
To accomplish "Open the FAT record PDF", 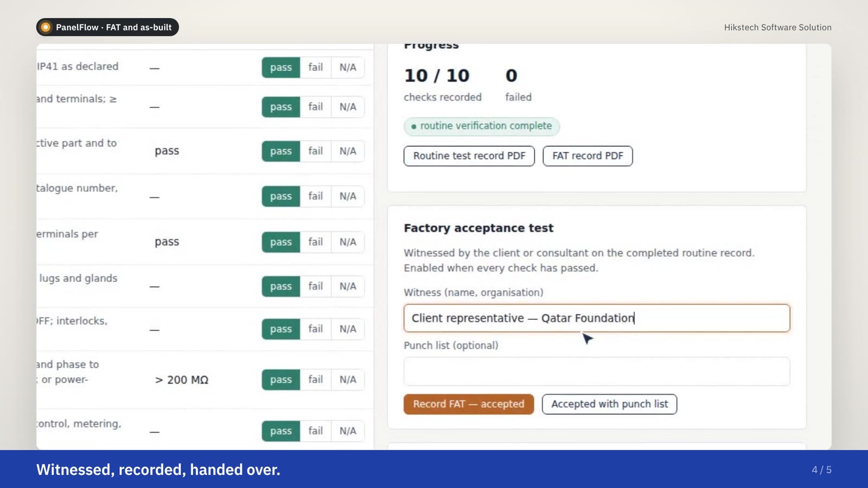I will pyautogui.click(x=588, y=156).
